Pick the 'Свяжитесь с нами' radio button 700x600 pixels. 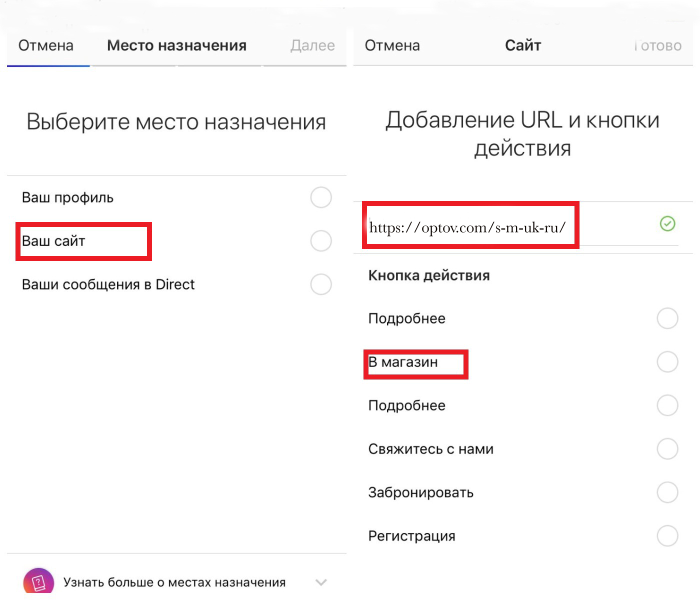click(x=667, y=449)
